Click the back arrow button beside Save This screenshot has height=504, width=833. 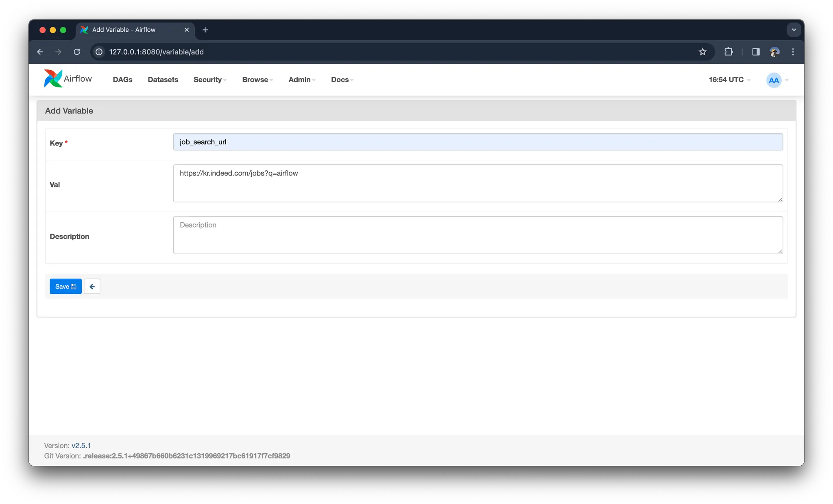point(92,287)
